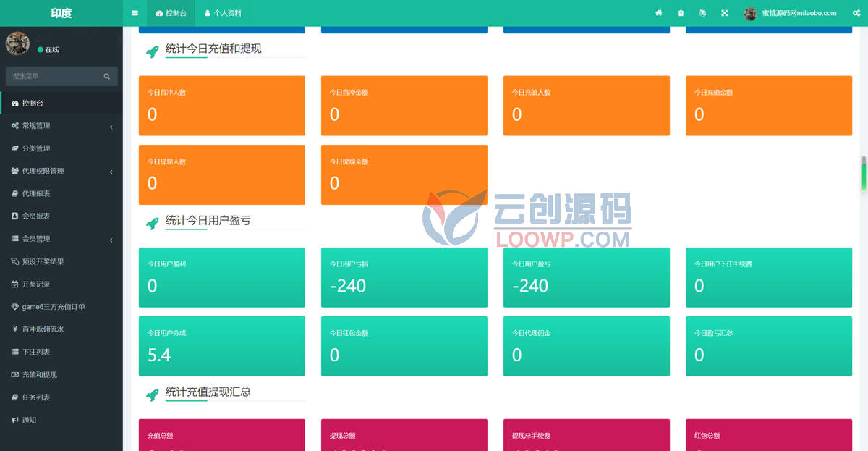The image size is (868, 451).
Task: Toggle the sidebar with the hamburger icon
Action: click(x=135, y=13)
